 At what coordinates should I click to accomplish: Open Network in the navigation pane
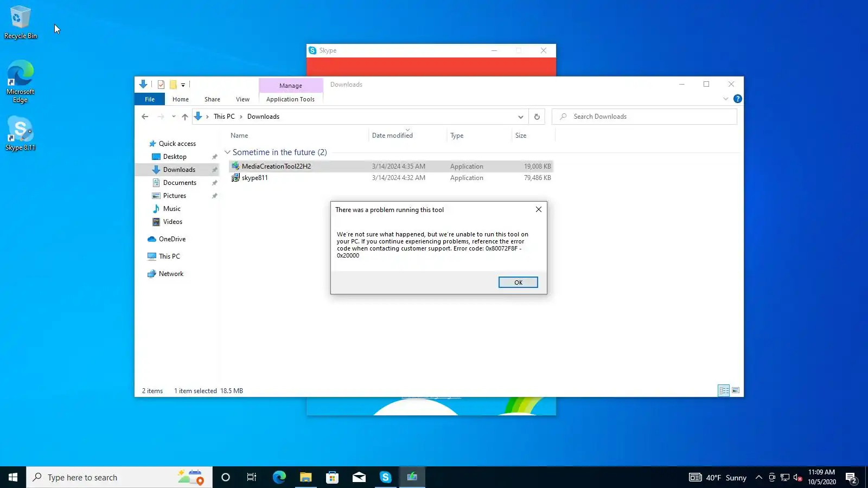point(171,274)
